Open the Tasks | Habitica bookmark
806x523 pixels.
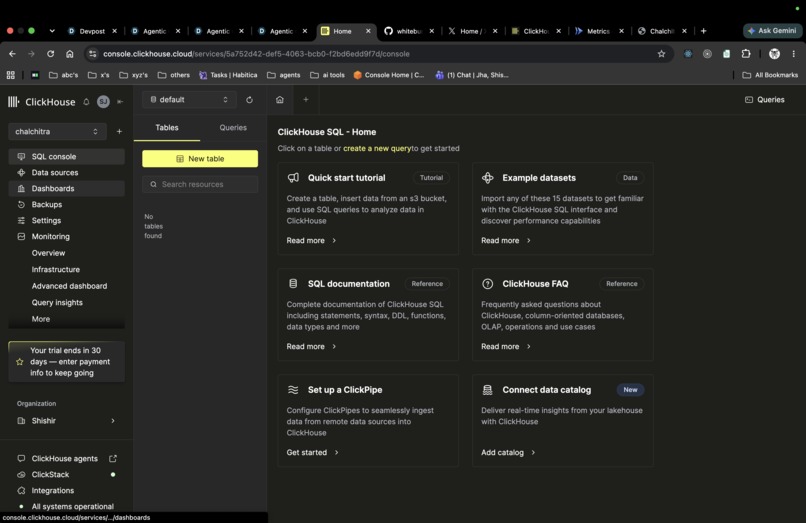point(228,75)
